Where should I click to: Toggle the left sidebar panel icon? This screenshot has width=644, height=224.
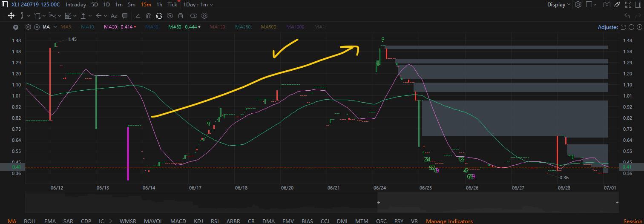click(x=5, y=4)
